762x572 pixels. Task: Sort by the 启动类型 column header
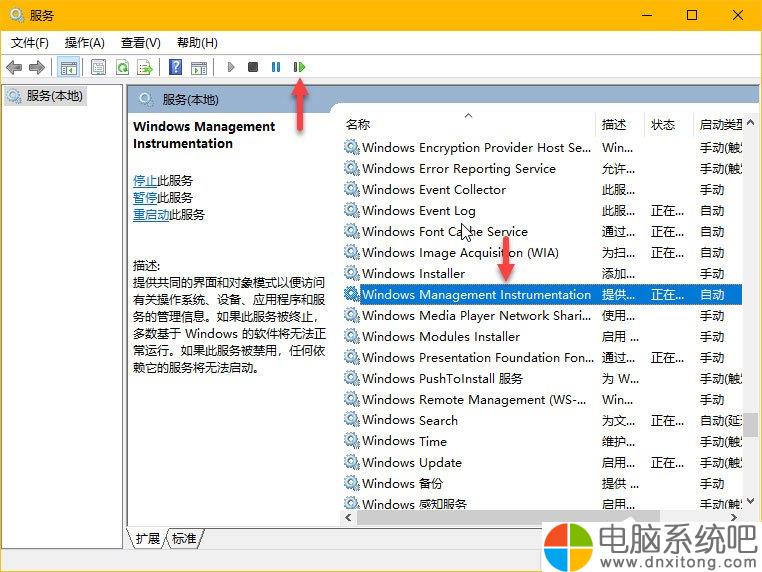(718, 124)
